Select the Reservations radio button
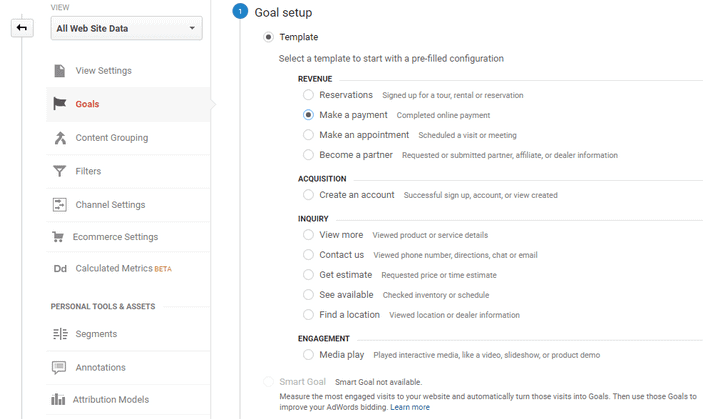Screen dimensions: 709x419 point(308,95)
